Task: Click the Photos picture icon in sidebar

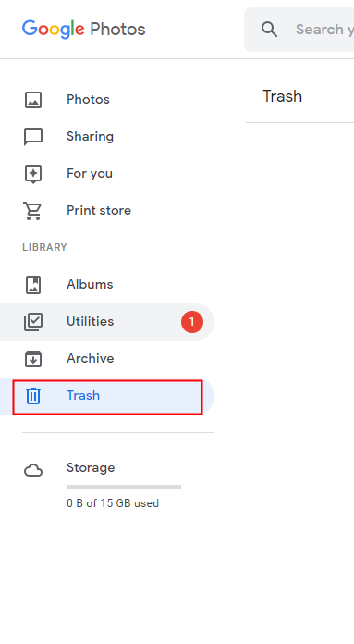Action: 33,100
